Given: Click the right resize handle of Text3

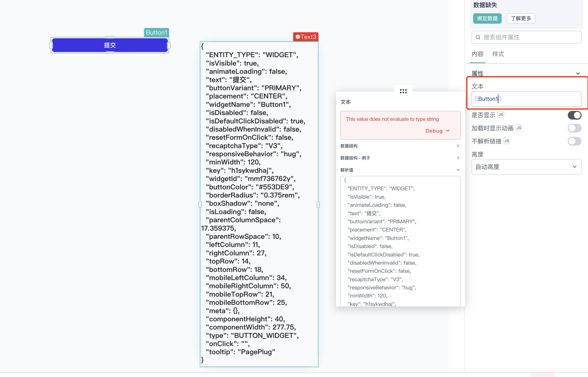Looking at the screenshot, I should click(318, 204).
